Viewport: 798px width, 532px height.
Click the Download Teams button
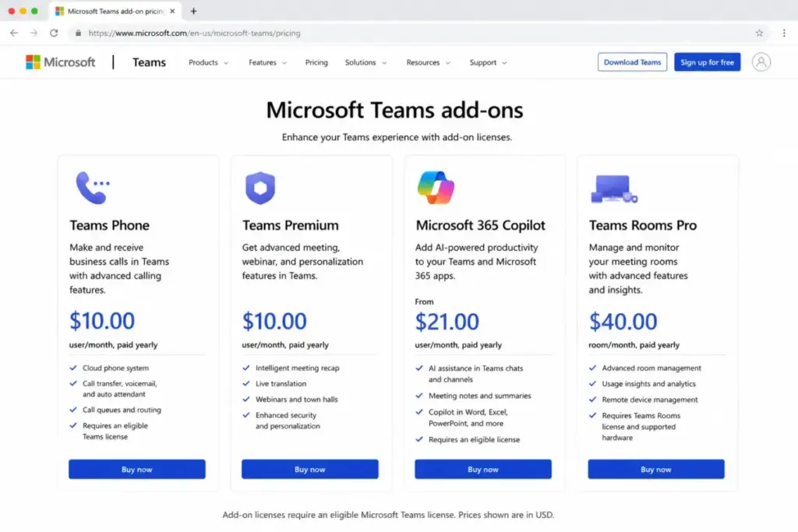point(632,62)
